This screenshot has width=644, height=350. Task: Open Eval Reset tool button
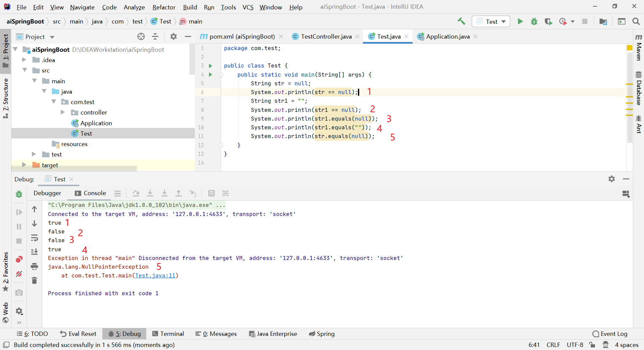[78, 334]
